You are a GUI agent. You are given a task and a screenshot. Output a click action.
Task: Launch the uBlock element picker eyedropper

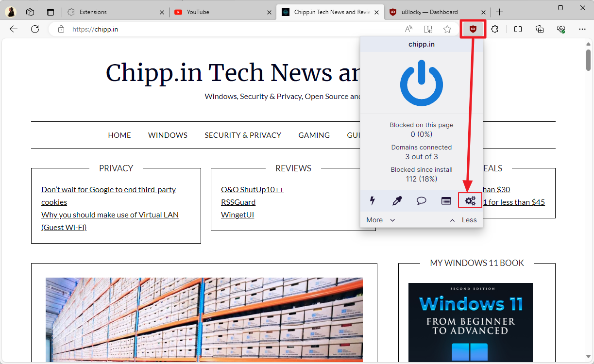[x=397, y=200]
